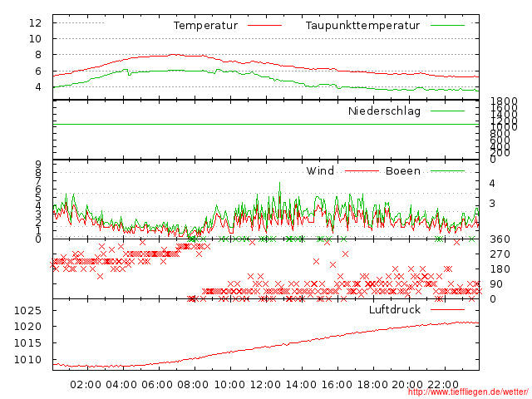Click the 180 wind direction axis value
The width and height of the screenshot is (532, 399).
point(500,269)
